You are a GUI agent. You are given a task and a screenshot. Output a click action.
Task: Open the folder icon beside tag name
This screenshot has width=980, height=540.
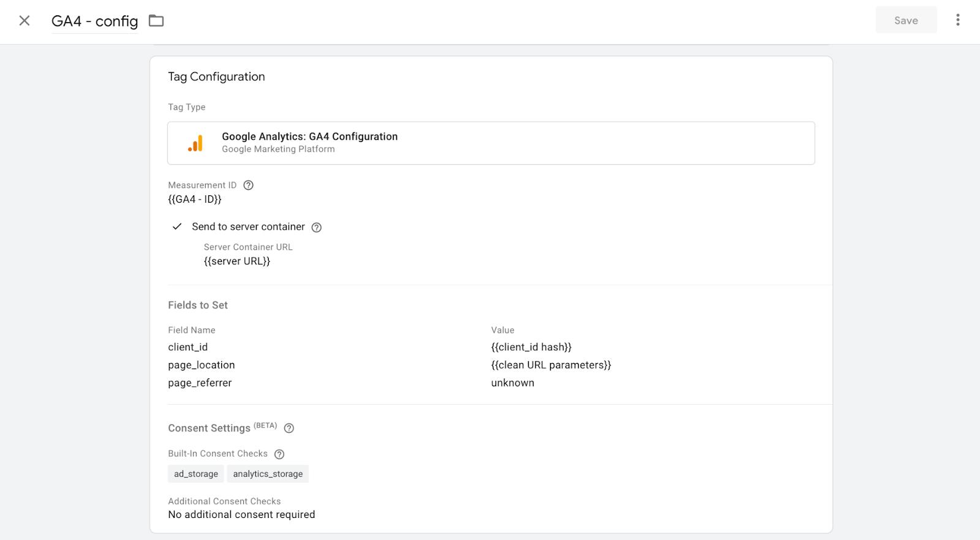(x=156, y=21)
